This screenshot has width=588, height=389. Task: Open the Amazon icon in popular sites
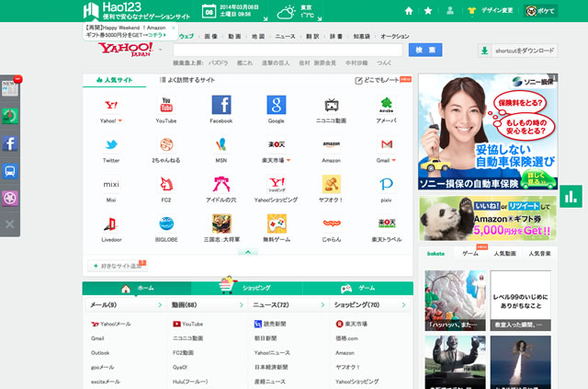pos(332,144)
